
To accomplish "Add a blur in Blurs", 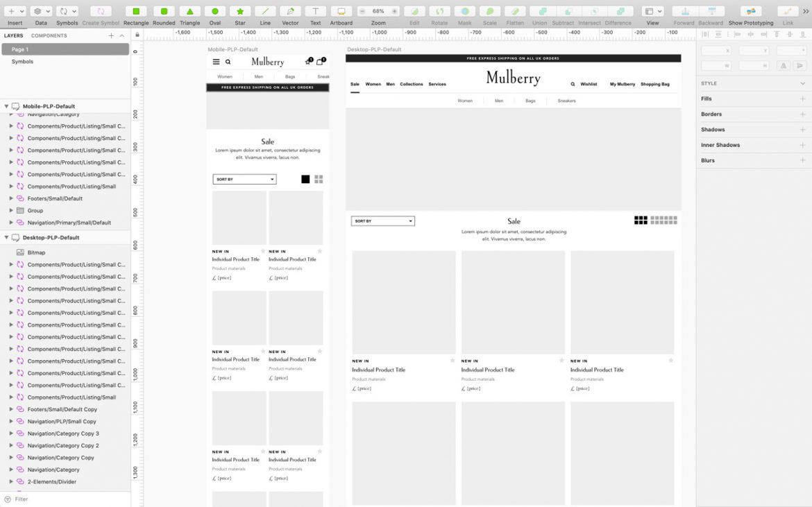I will click(x=802, y=160).
